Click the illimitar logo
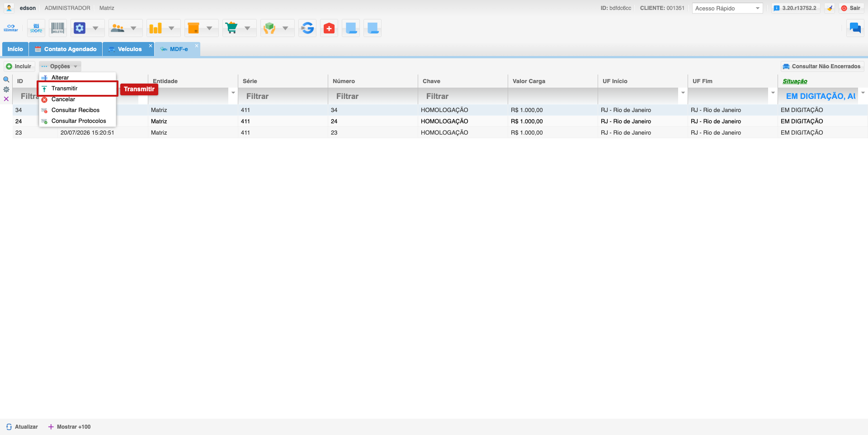 click(x=11, y=28)
